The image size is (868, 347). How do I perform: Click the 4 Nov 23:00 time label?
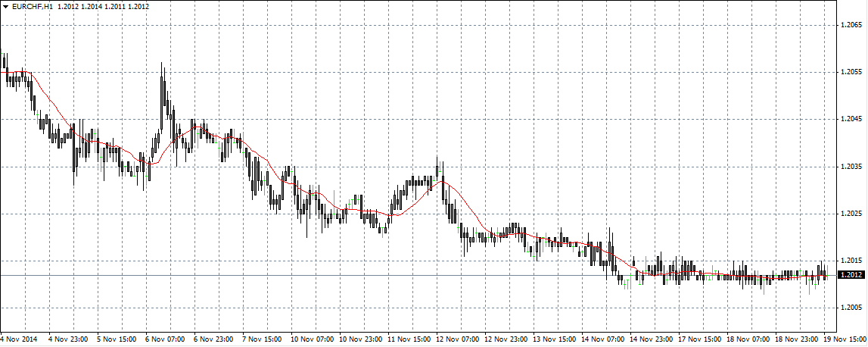67,339
